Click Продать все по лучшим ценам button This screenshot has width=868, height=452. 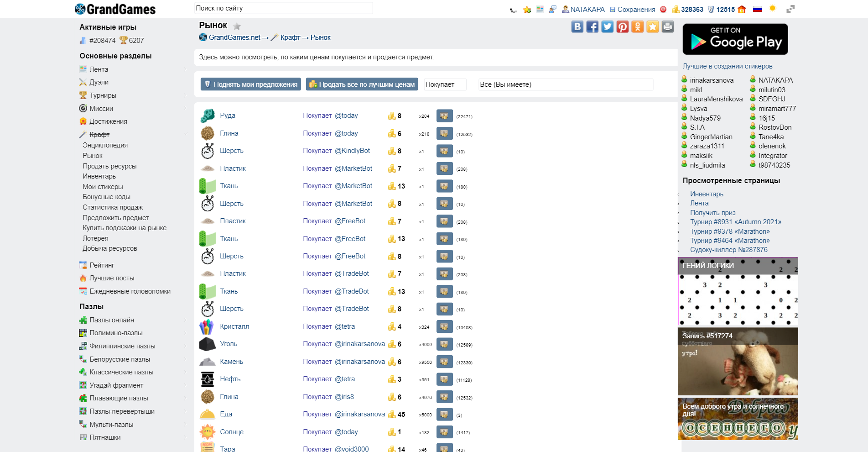tap(362, 84)
